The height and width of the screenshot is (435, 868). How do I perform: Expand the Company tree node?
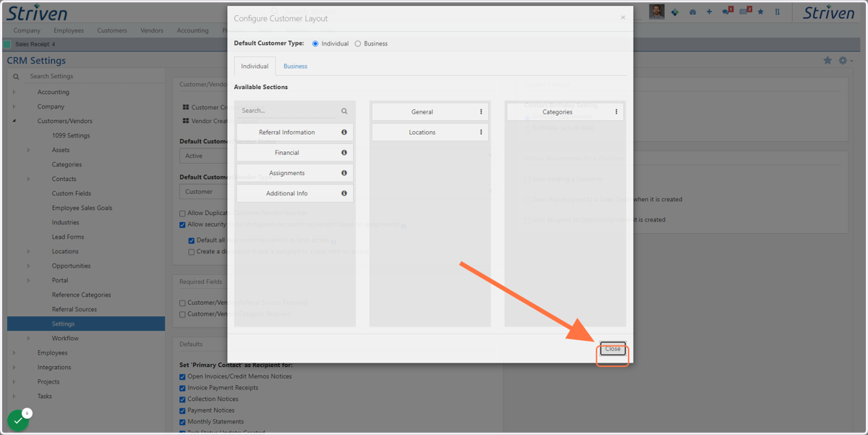(14, 106)
